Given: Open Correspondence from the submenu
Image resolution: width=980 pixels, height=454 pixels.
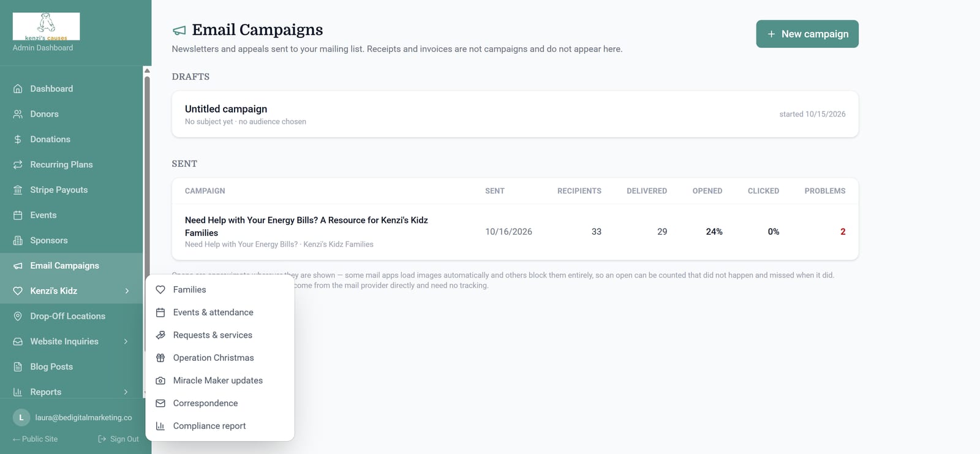Looking at the screenshot, I should (x=220, y=403).
